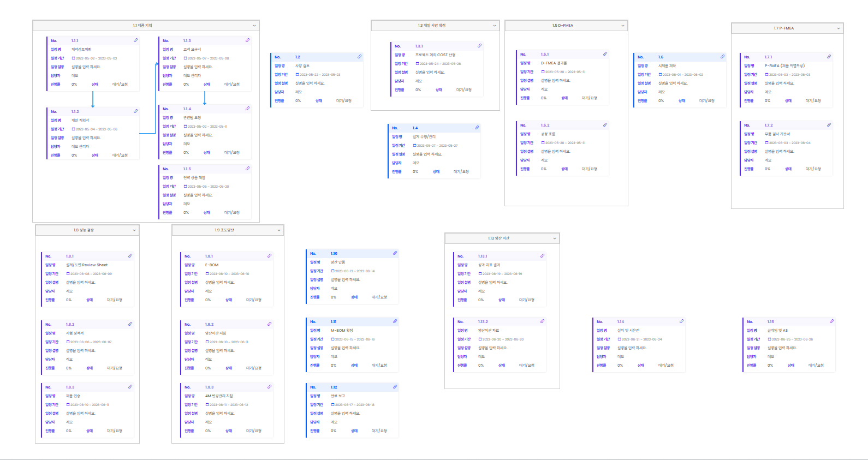868x460 pixels.
Task: Click the link icon on card 1.1.1
Action: [x=135, y=40]
